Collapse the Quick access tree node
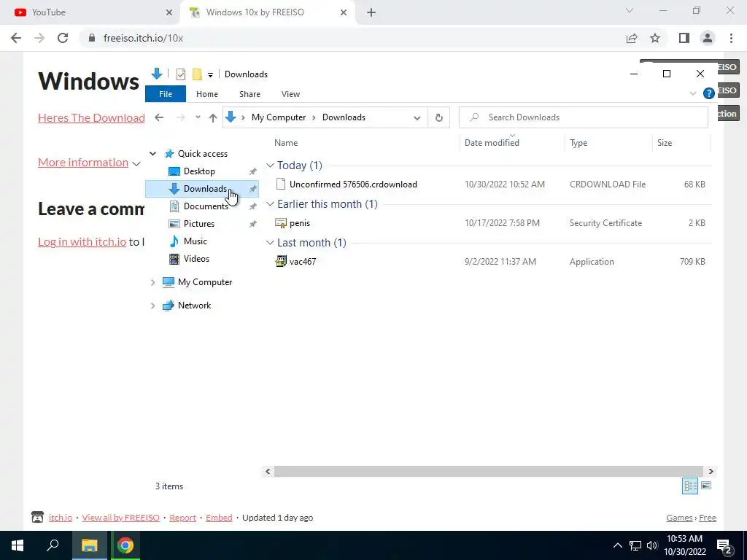 [x=152, y=153]
